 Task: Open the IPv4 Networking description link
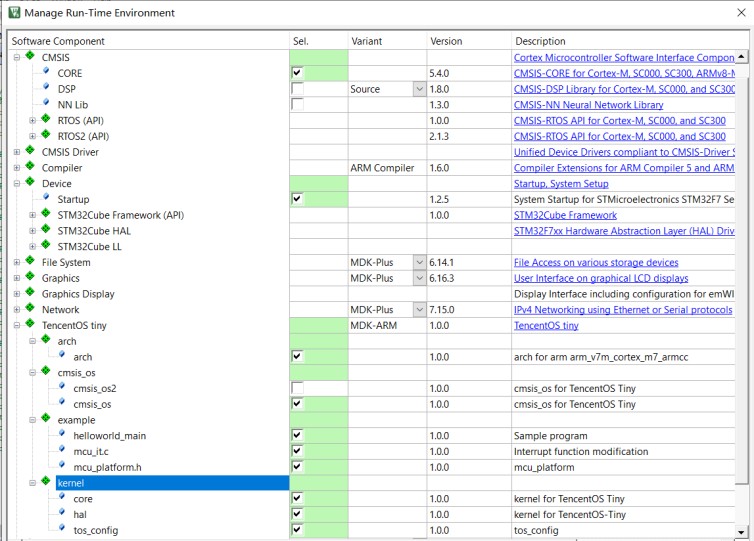(x=623, y=310)
